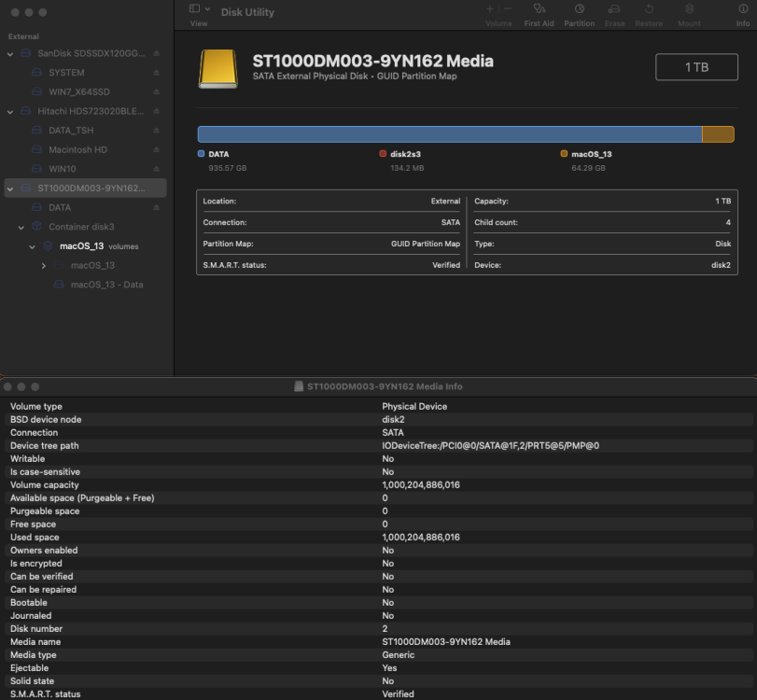757x700 pixels.
Task: Click the Info window title proxy icon
Action: tap(299, 386)
